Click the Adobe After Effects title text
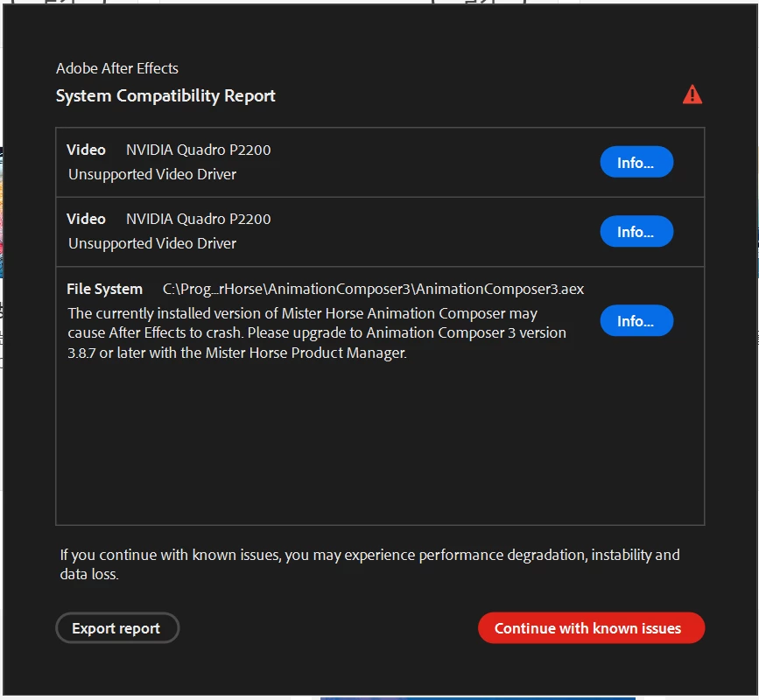The width and height of the screenshot is (759, 700). (117, 68)
